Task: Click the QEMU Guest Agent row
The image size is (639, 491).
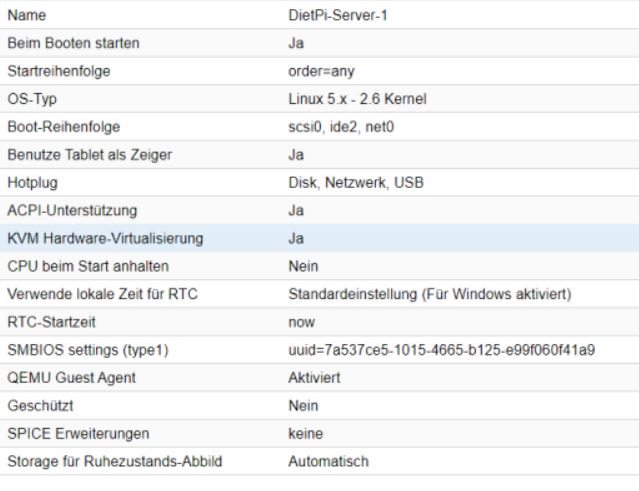Action: point(320,378)
